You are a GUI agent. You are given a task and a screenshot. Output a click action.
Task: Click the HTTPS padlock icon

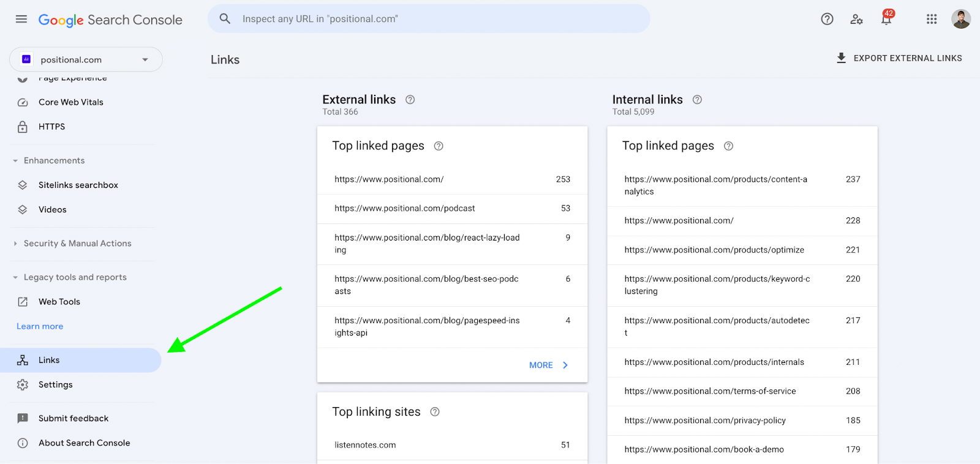[x=23, y=127]
